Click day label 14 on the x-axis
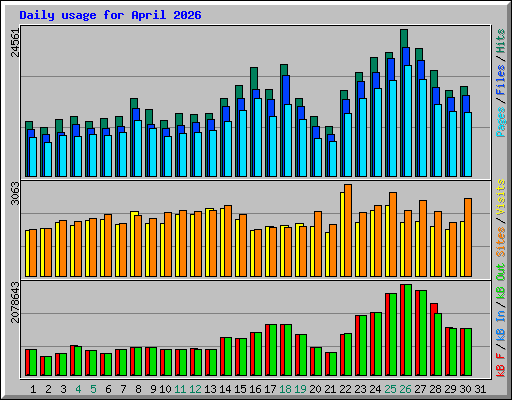The height and width of the screenshot is (400, 512). (x=225, y=389)
